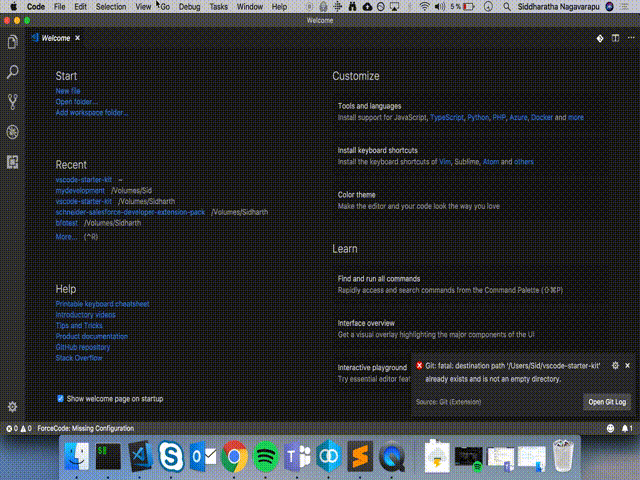Open GitHub repository link
The image size is (640, 480).
82,347
